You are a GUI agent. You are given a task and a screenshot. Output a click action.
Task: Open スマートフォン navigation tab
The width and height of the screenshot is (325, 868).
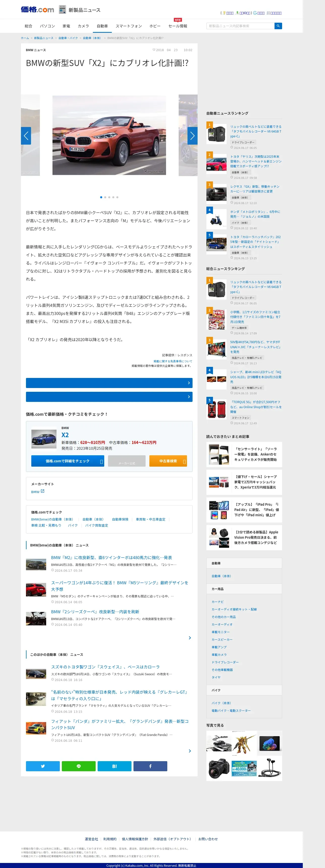129,26
